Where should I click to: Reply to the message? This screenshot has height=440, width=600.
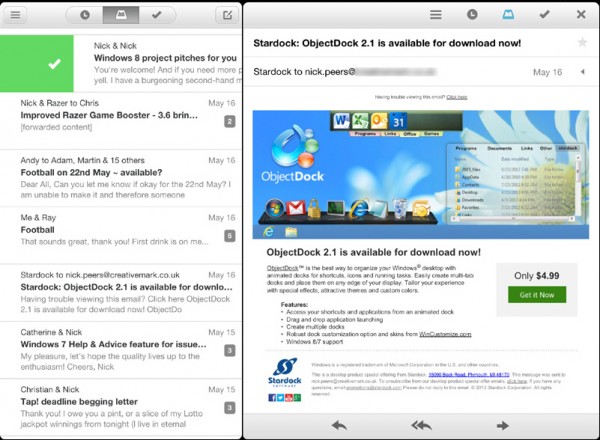pos(339,425)
